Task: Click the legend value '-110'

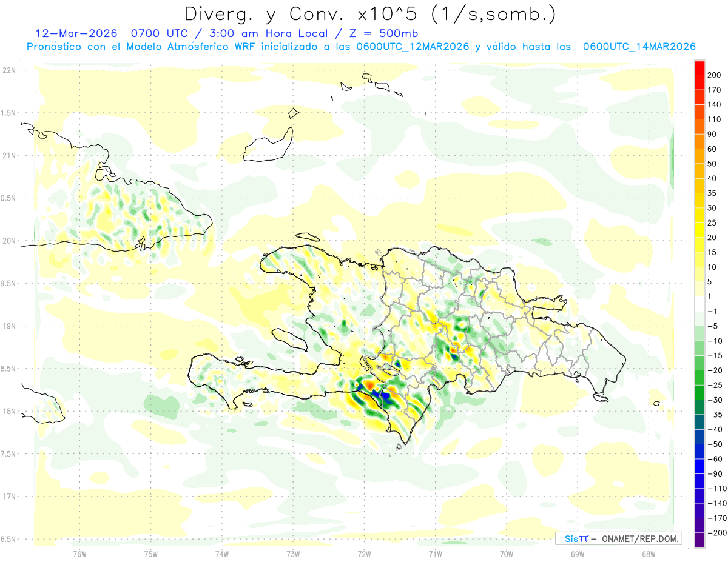Action: pos(716,489)
